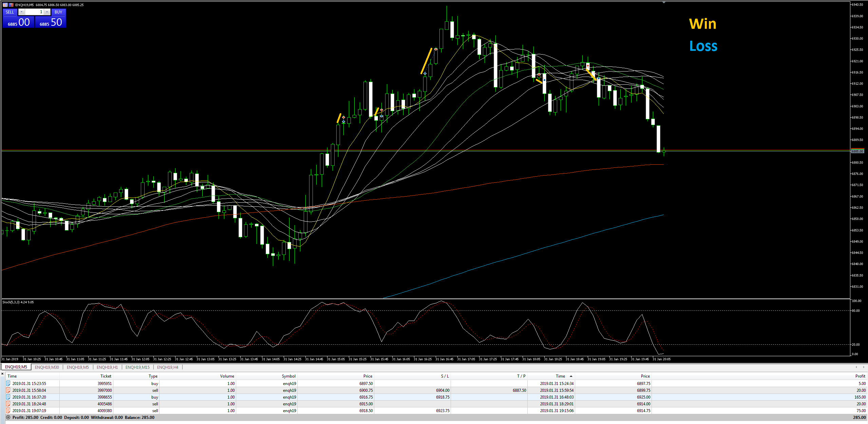This screenshot has height=424, width=868.
Task: Close the terminal panel with X
Action: [x=2, y=373]
